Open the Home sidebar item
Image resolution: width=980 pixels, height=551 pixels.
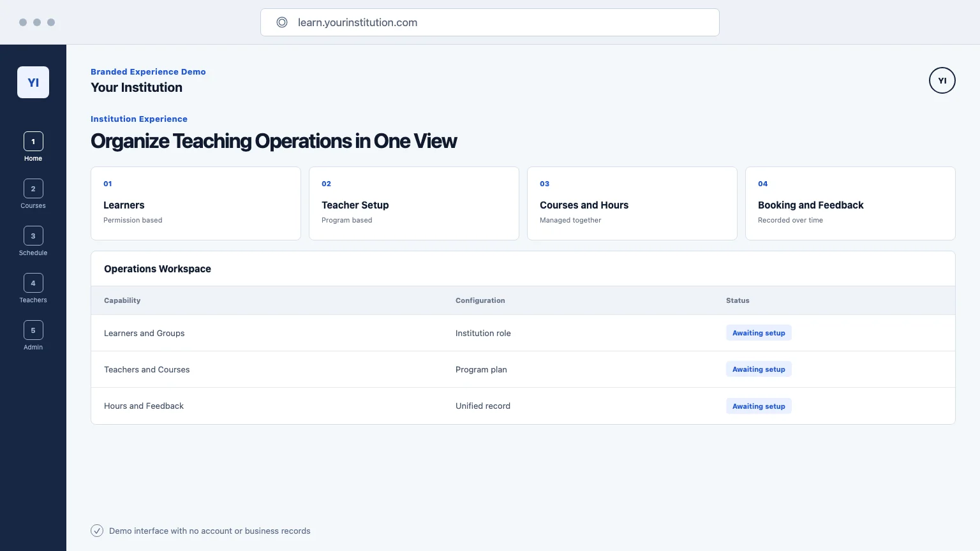(x=33, y=147)
